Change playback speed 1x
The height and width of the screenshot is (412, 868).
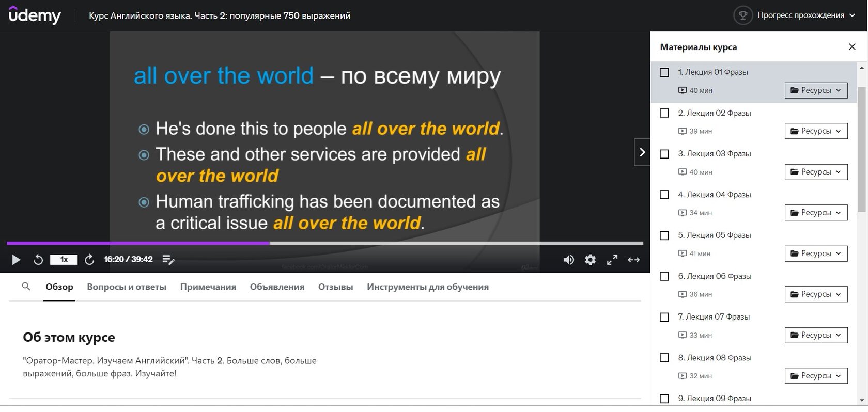click(x=64, y=260)
